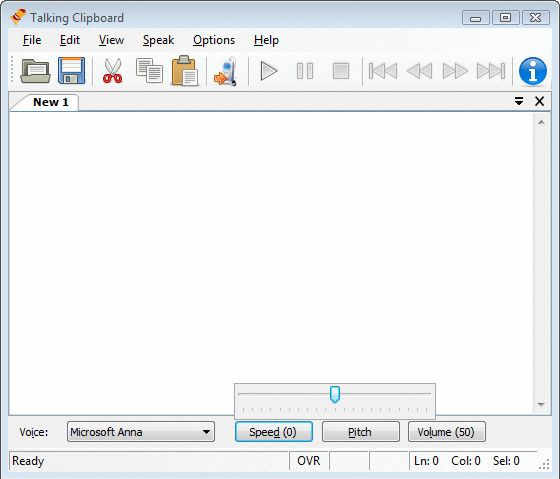Click the Volume (50) button
This screenshot has width=560, height=479.
[x=446, y=432]
